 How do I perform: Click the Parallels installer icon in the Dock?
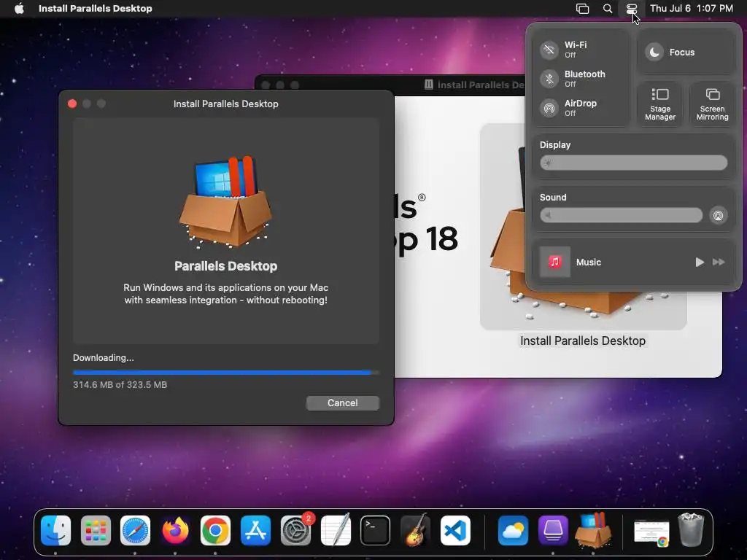pos(593,531)
